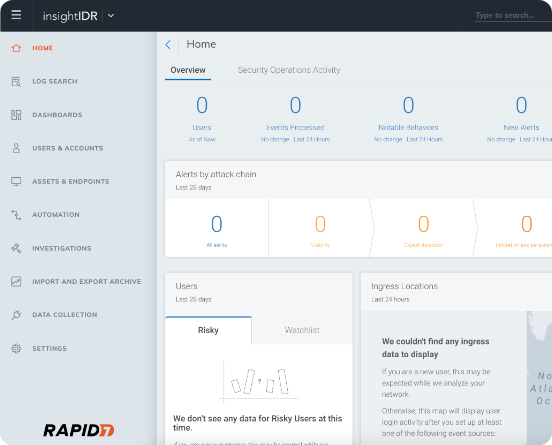552x445 pixels.
Task: Click the Import and Export Archive chart icon
Action: coord(16,281)
